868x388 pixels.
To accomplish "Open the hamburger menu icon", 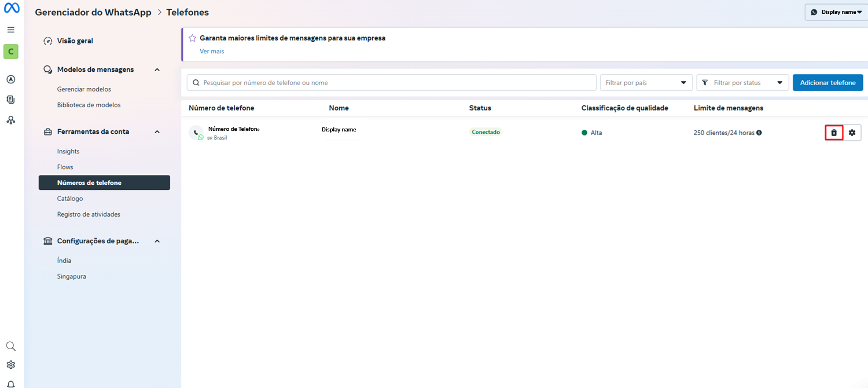I will tap(11, 30).
